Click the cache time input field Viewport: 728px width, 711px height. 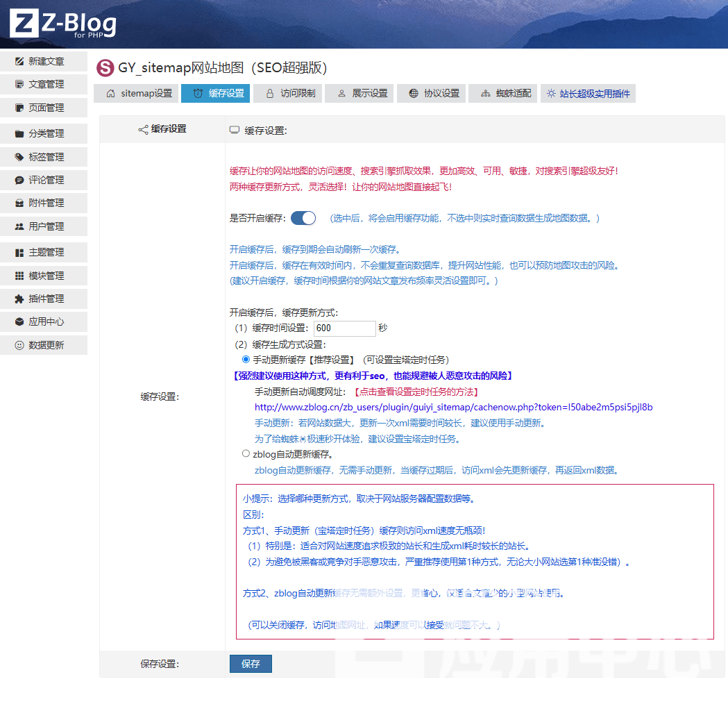[x=344, y=328]
